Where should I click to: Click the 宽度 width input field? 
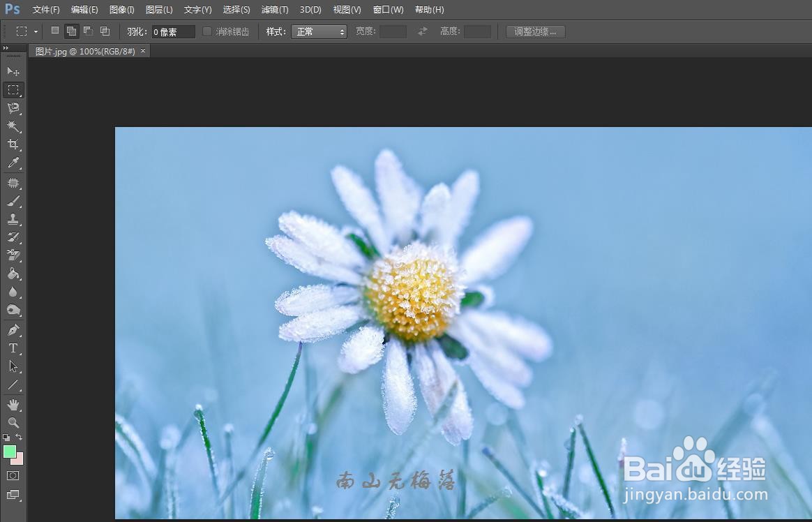pos(393,31)
